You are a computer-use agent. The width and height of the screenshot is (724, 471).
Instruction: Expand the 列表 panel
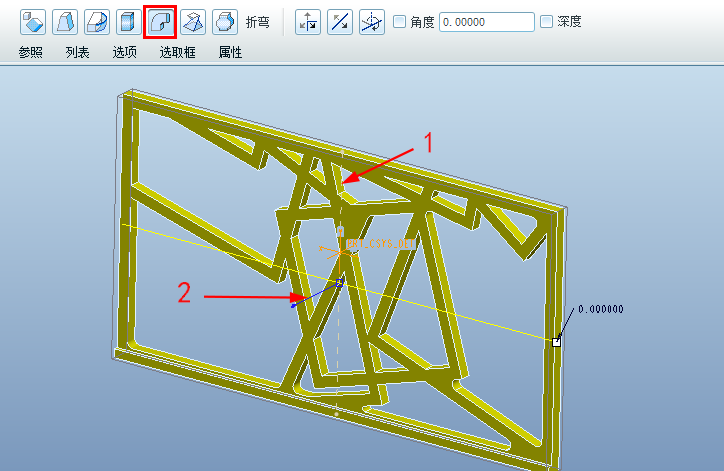(78, 52)
